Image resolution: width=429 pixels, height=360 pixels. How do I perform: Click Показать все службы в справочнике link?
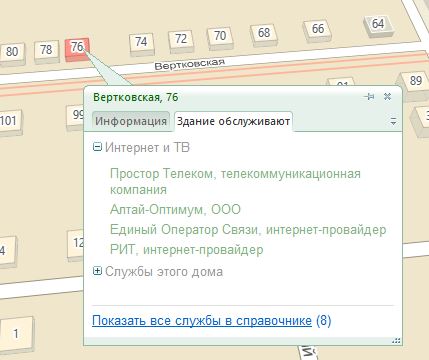[x=202, y=321]
